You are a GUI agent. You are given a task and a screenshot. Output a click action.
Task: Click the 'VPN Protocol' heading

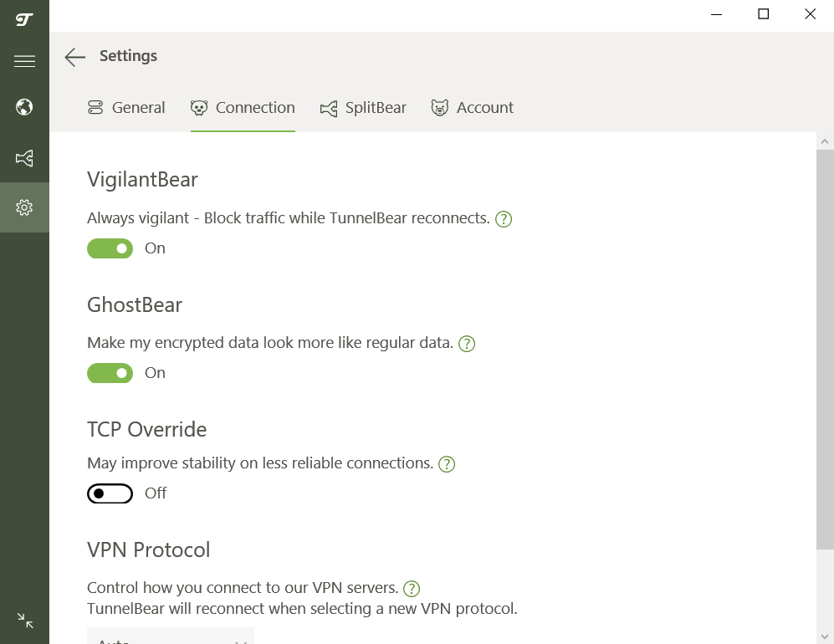(x=149, y=549)
